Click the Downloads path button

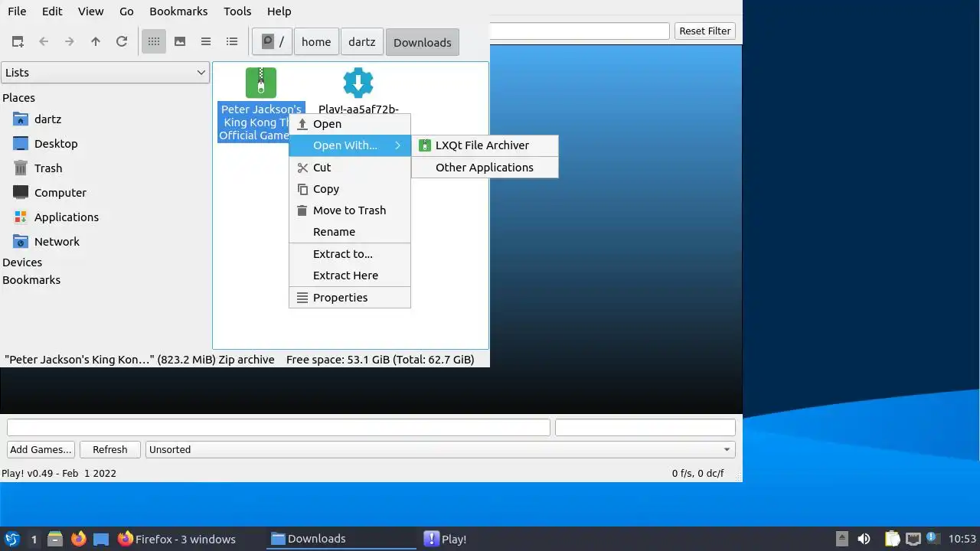(423, 42)
